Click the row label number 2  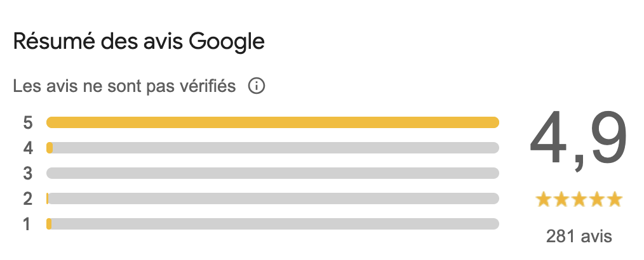tap(27, 199)
